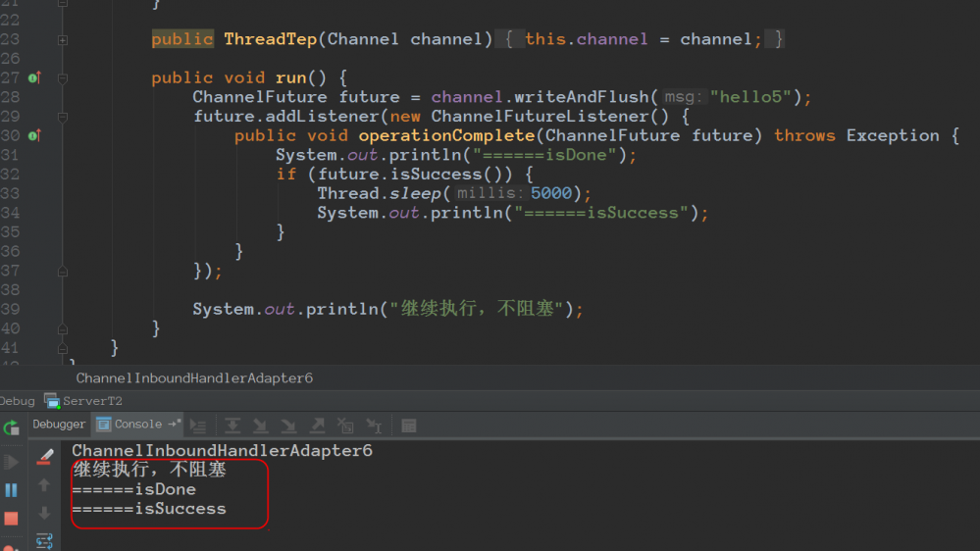Click console line "======isDone"
Viewport: 980px width, 551px height.
pyautogui.click(x=133, y=489)
